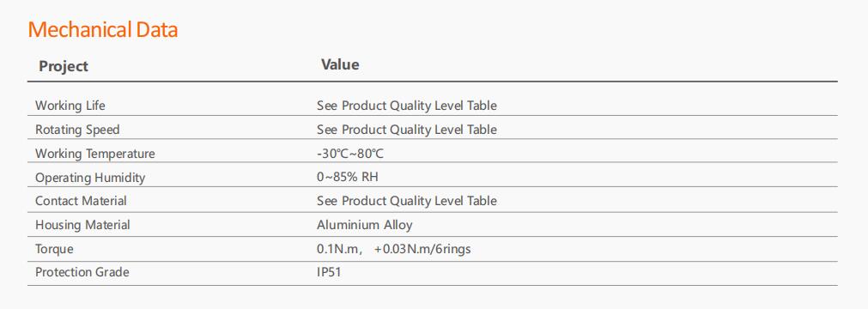Screen dimensions: 868x309
Task: Select the Operating Humidity label
Action: coord(90,178)
